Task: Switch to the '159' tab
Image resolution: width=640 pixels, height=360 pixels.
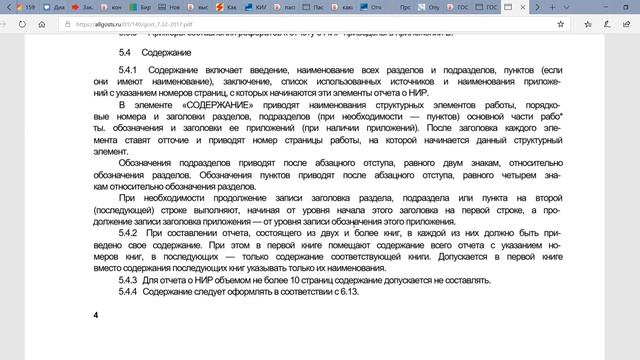Action: (x=25, y=7)
